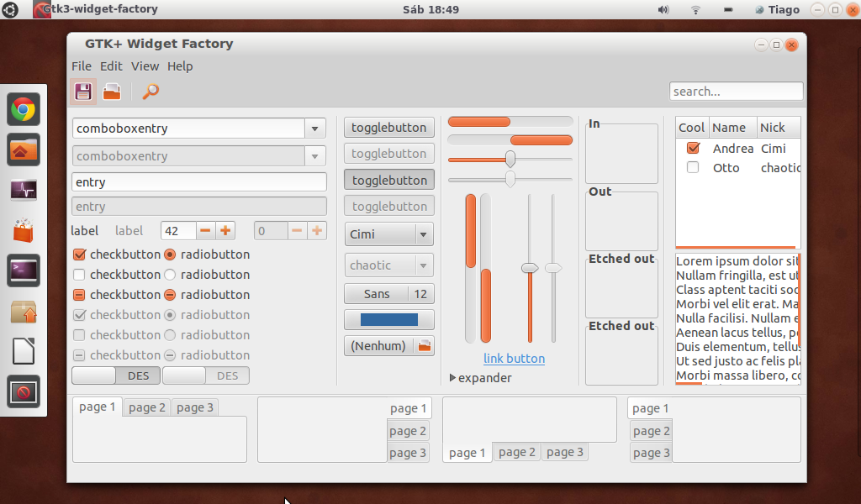The width and height of the screenshot is (861, 504).
Task: Open the Help menu
Action: [180, 66]
